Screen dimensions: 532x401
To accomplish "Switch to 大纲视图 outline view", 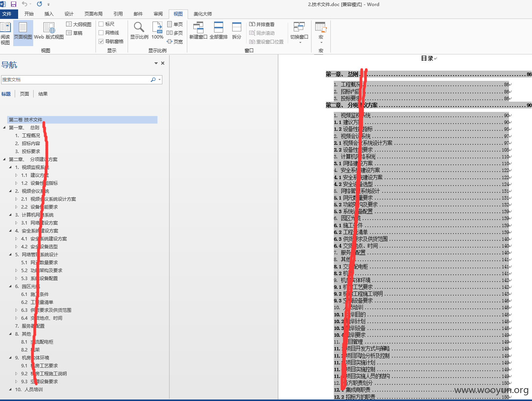I will click(79, 24).
